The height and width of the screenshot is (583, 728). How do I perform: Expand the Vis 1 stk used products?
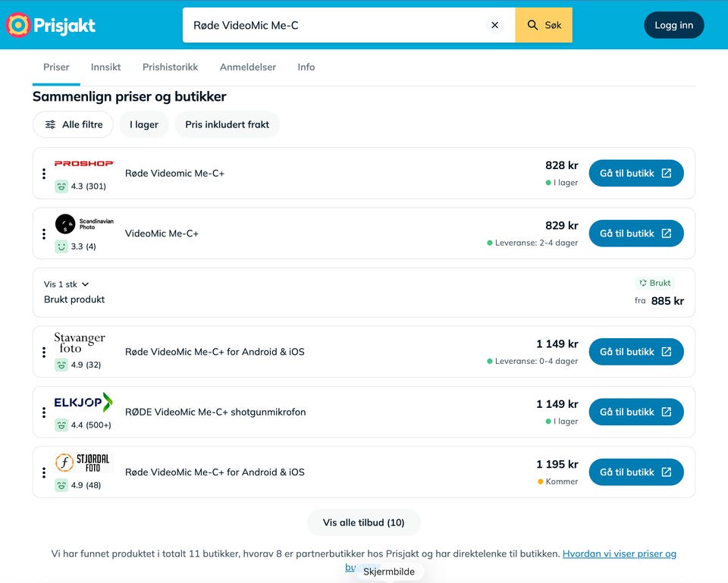coord(67,284)
